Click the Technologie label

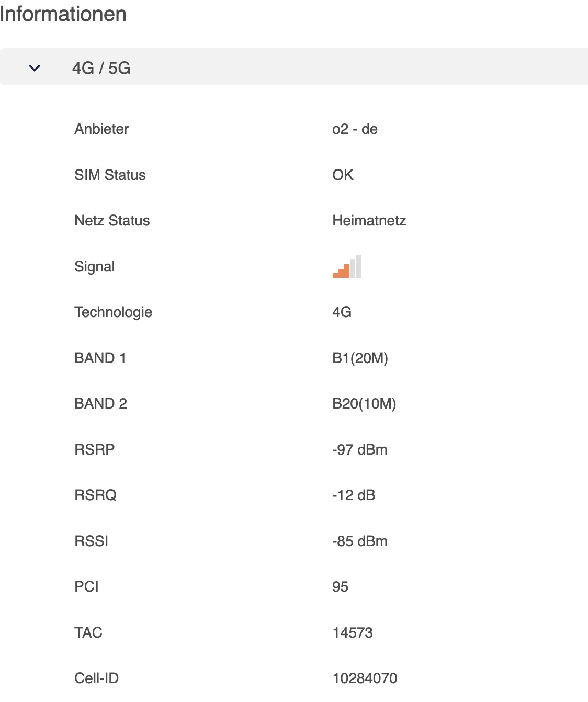click(x=113, y=312)
